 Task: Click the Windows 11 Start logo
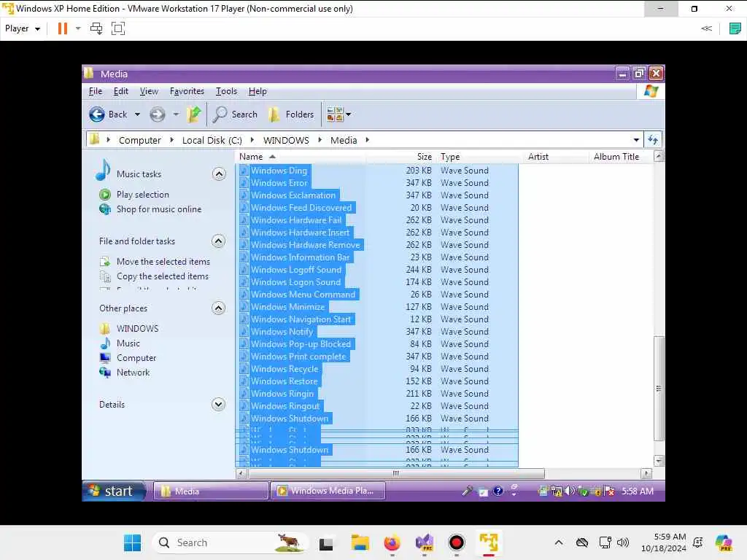pyautogui.click(x=133, y=542)
